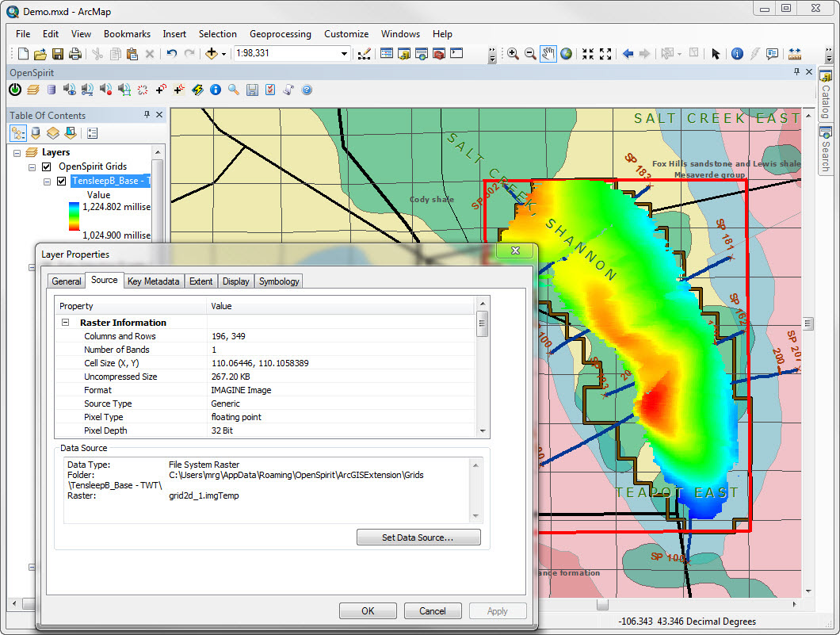Image resolution: width=840 pixels, height=635 pixels.
Task: Toggle TensleepB_Base layer visibility checkbox
Action: 62,181
